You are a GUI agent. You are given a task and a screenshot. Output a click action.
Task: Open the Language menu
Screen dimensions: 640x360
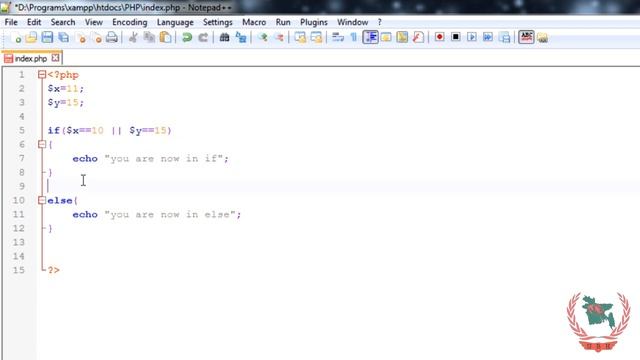(x=175, y=22)
